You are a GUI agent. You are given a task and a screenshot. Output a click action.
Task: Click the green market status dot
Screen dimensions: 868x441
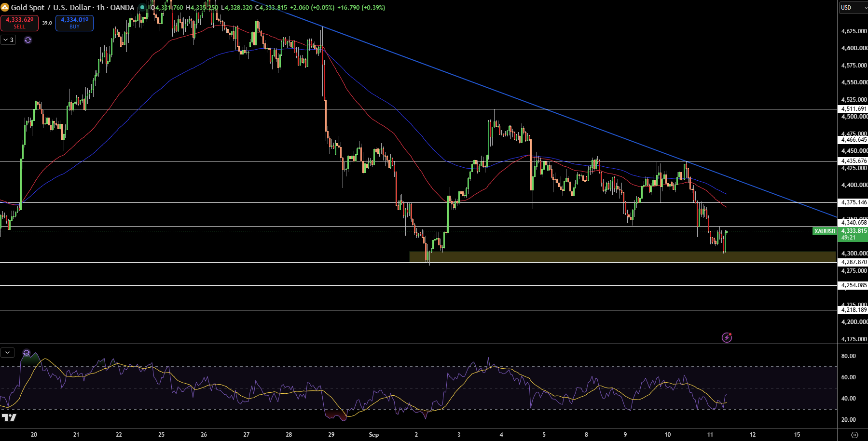pos(142,8)
